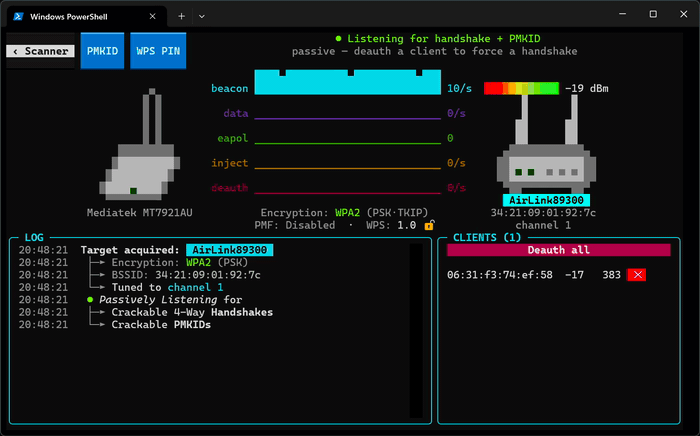Click the eapol counter label
Screen dimensions: 700x436
233,138
